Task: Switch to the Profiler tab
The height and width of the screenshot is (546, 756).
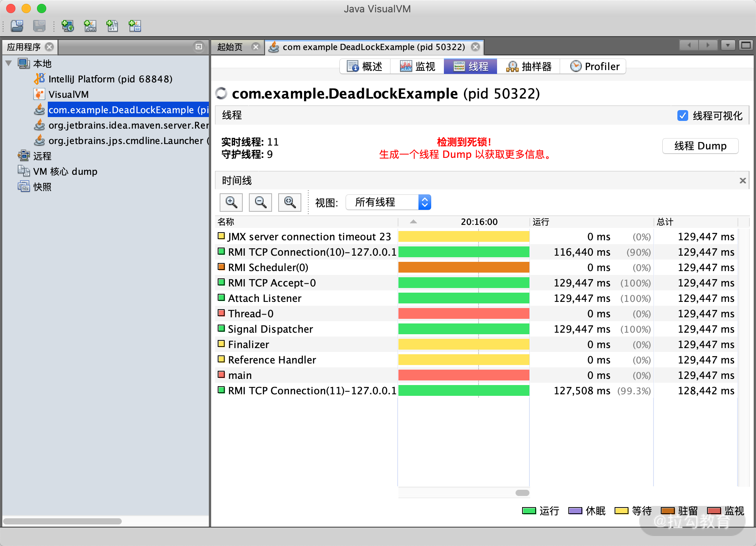Action: tap(593, 66)
